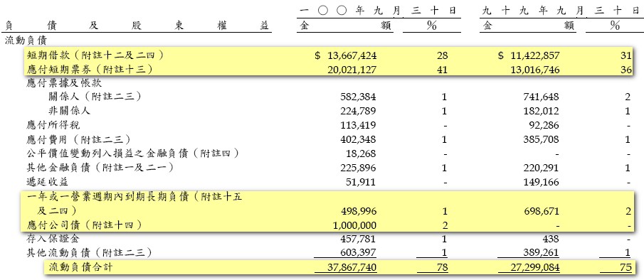The width and height of the screenshot is (644, 280).
Task: Click the value 113,419
Action: click(358, 126)
